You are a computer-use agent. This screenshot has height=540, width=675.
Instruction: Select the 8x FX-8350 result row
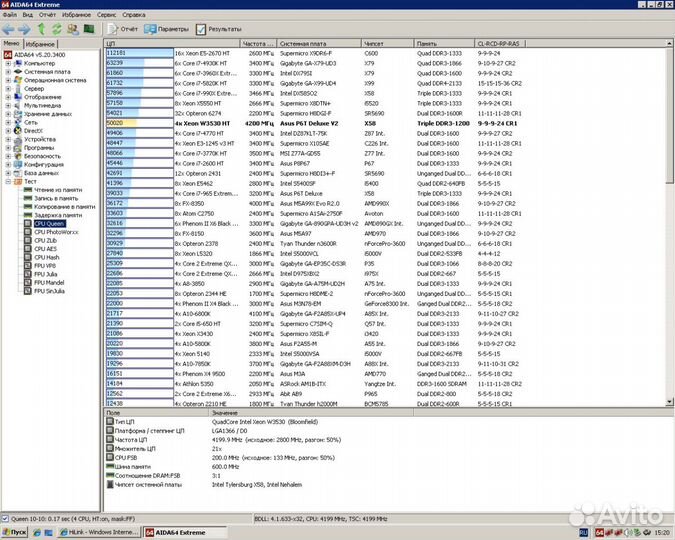(x=314, y=203)
